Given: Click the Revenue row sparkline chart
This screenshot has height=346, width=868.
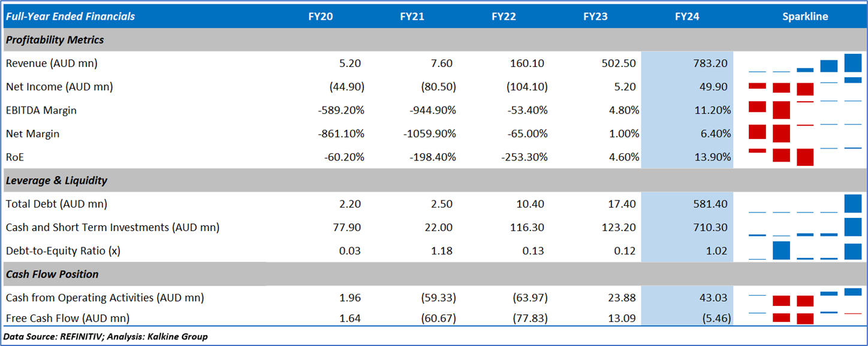Looking at the screenshot, I should tap(804, 63).
